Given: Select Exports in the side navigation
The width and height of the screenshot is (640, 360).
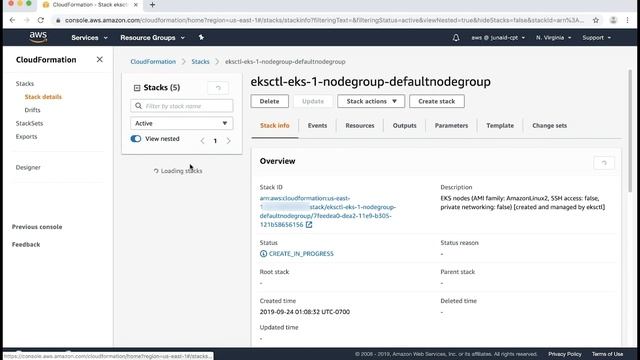Looking at the screenshot, I should (x=27, y=137).
